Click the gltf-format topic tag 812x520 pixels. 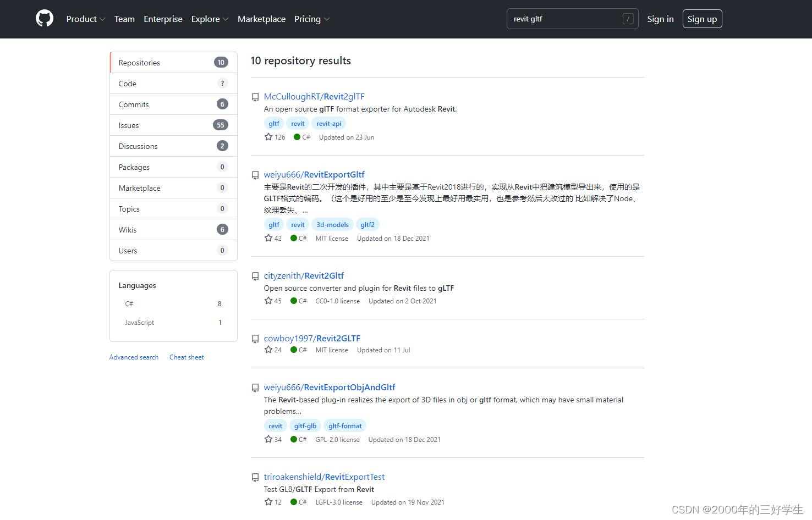[x=345, y=426]
